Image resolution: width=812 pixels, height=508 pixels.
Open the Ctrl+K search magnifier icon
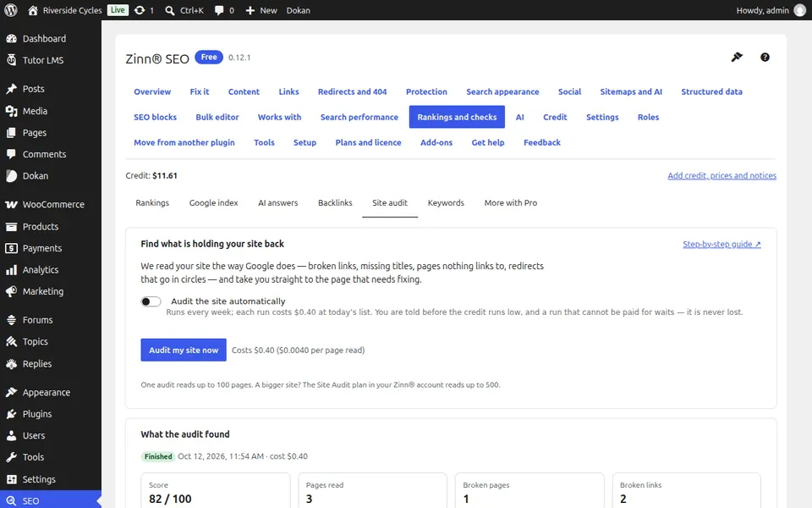pyautogui.click(x=169, y=10)
